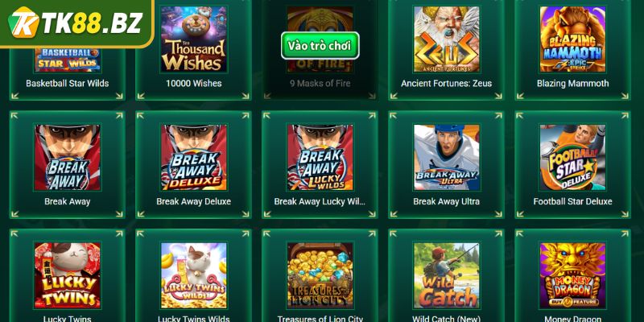The height and width of the screenshot is (322, 644).
Task: Select the Money Dragon game thumbnail
Action: 572,275
